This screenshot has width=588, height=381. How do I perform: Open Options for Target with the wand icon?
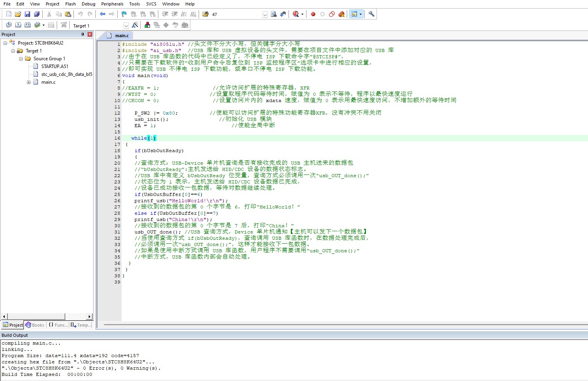click(135, 25)
